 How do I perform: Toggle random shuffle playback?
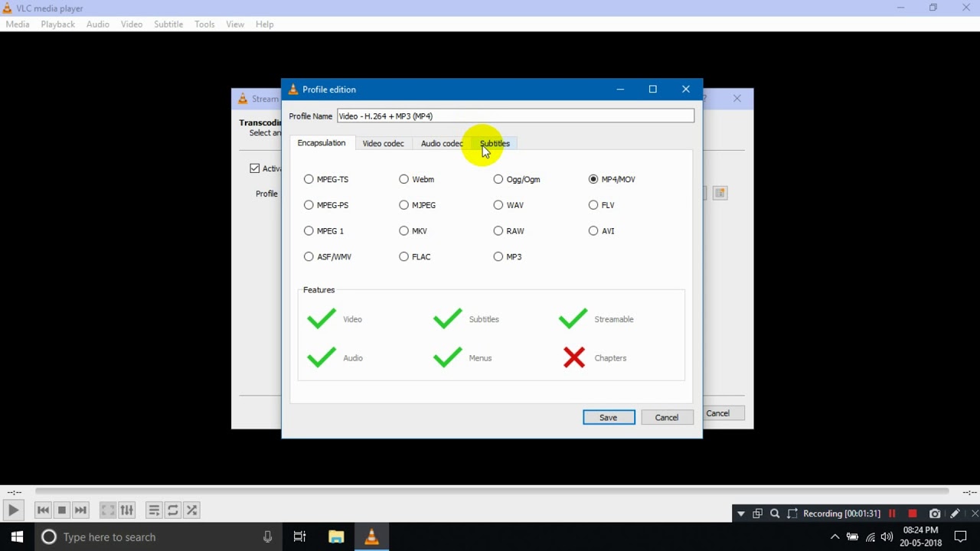(192, 510)
